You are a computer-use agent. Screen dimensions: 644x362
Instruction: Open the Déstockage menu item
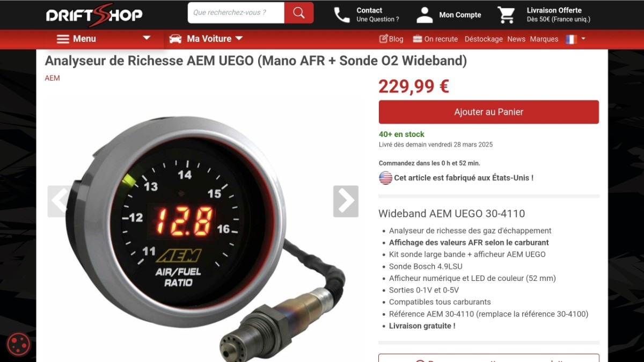click(484, 39)
